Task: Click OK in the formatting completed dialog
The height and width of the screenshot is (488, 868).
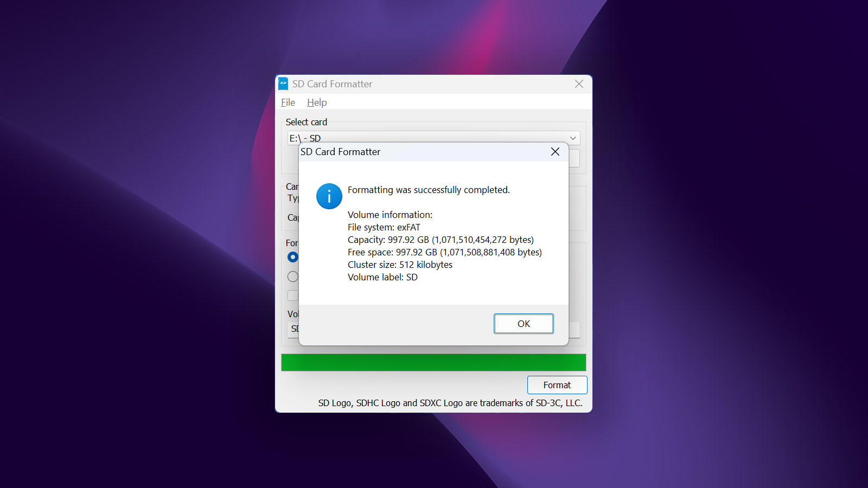Action: [524, 324]
